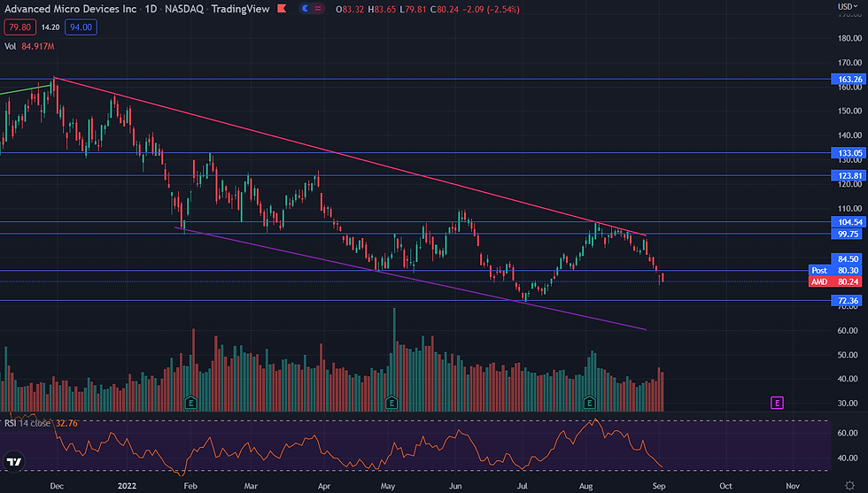This screenshot has width=868, height=493.
Task: Click the NASDAQ exchange label
Action: [x=184, y=9]
